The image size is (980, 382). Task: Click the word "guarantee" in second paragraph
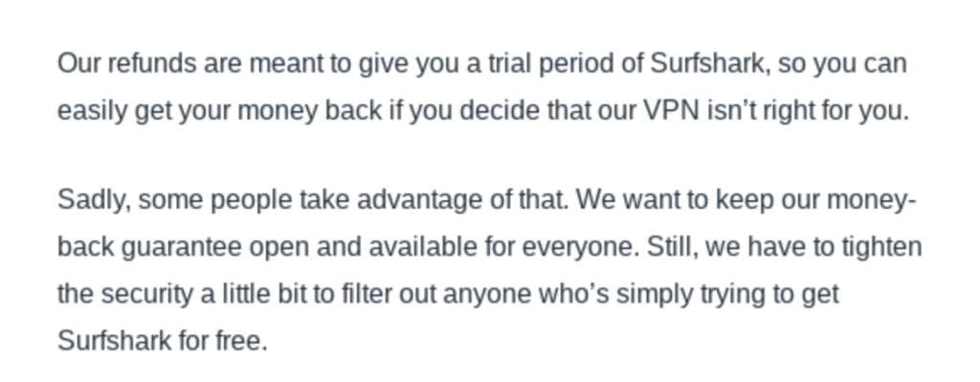[181, 247]
